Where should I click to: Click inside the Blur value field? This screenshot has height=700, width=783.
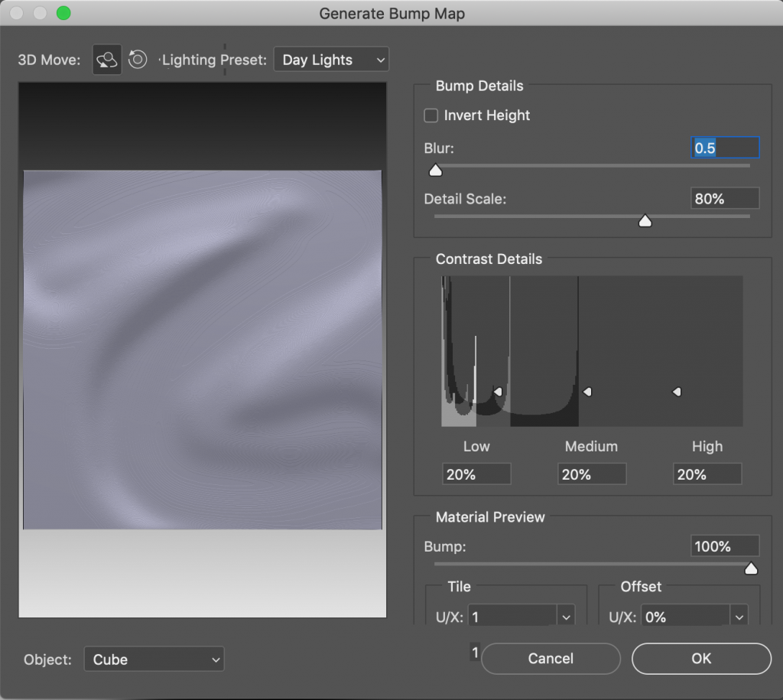(x=724, y=148)
